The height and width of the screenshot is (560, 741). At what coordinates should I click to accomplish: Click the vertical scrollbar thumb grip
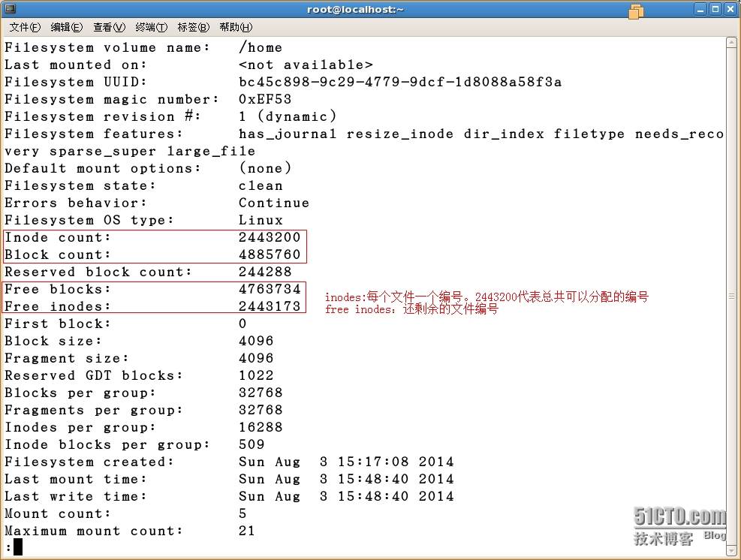[731, 297]
